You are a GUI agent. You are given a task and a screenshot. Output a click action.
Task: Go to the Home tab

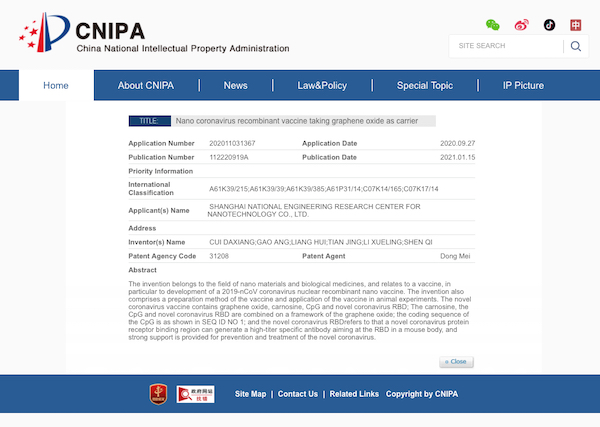tap(56, 85)
